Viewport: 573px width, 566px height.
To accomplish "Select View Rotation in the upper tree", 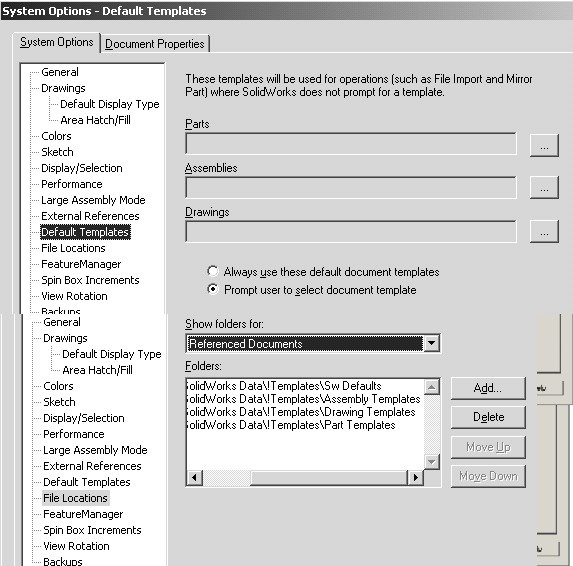I will (74, 296).
